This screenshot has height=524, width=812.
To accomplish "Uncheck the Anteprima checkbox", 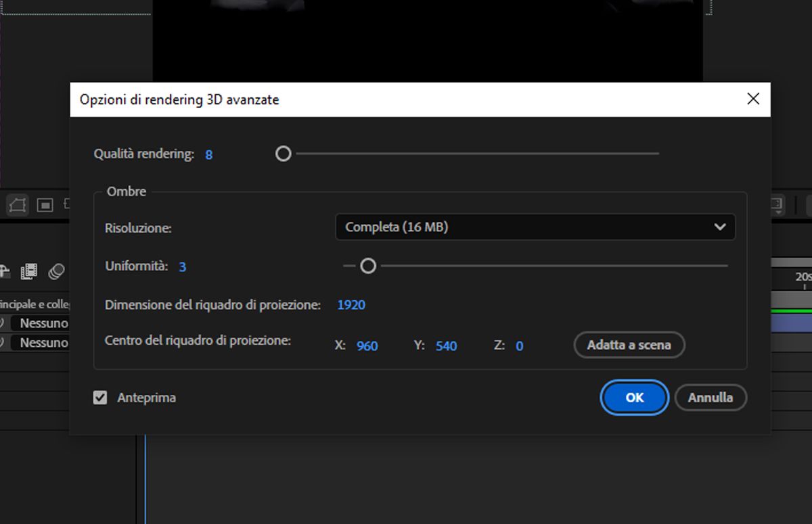I will (x=100, y=398).
